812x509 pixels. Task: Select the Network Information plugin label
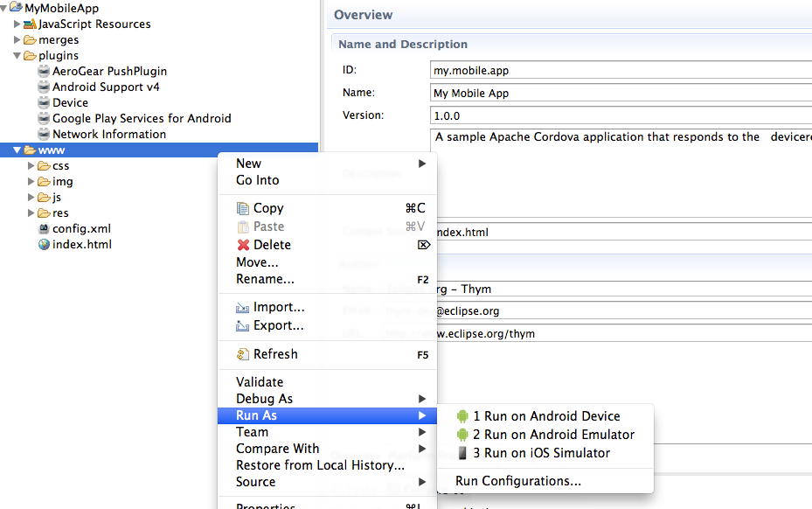pos(109,135)
